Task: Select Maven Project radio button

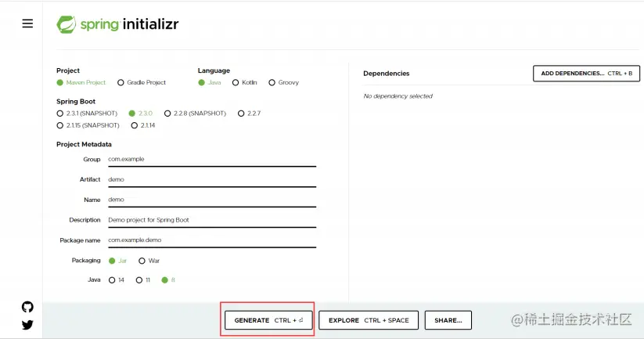Action: (x=60, y=82)
